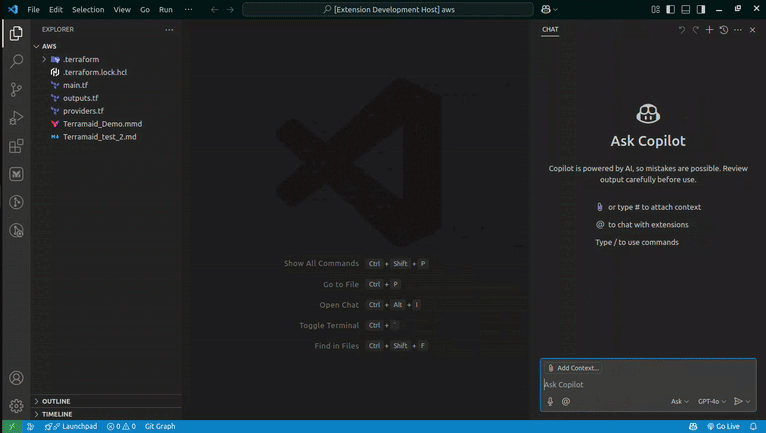
Task: Open Run and Debug view
Action: point(16,118)
